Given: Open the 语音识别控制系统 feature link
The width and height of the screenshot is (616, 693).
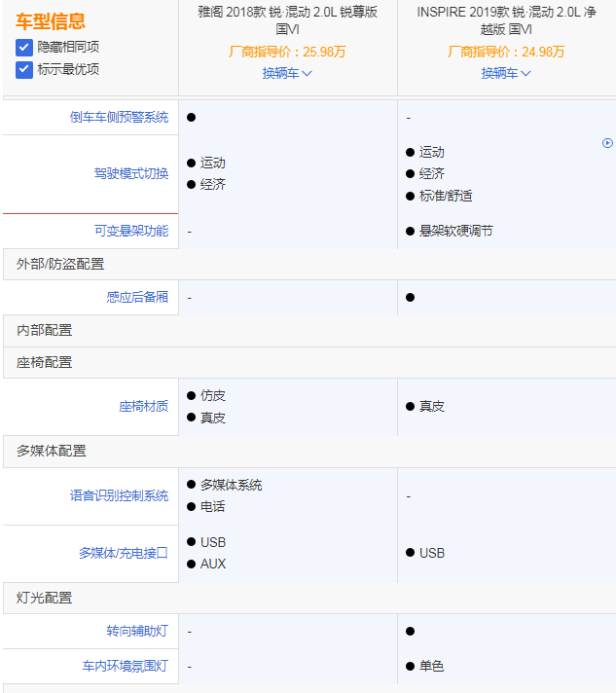Looking at the screenshot, I should pyautogui.click(x=119, y=495).
